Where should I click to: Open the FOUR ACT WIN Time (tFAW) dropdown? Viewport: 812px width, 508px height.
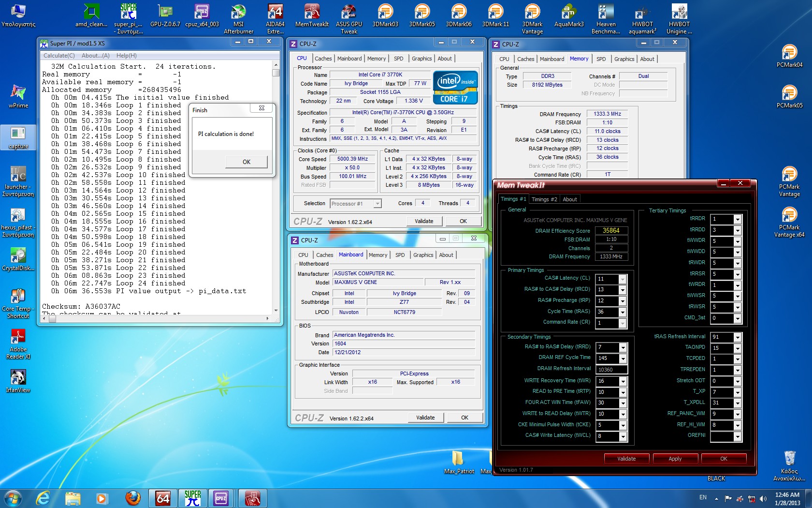[623, 403]
